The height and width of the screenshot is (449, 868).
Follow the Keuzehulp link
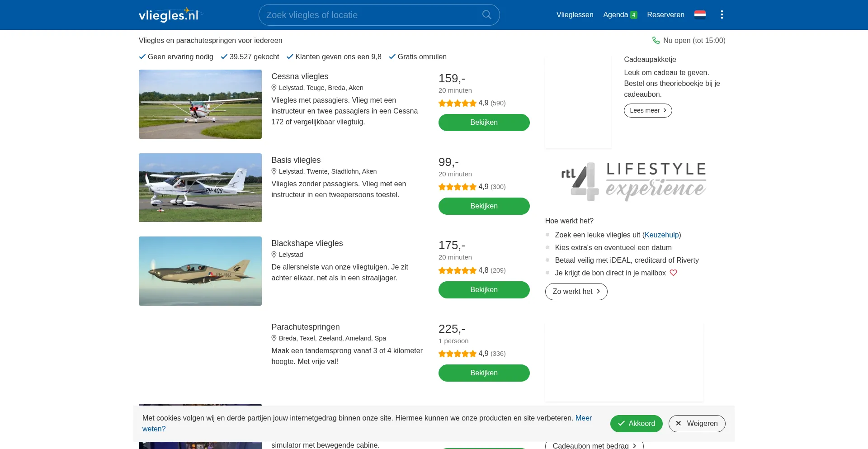click(x=661, y=235)
